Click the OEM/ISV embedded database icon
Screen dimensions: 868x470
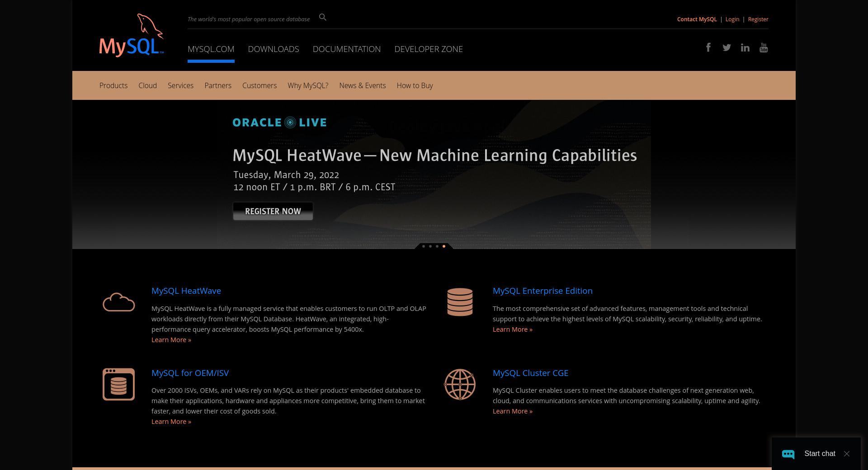[x=118, y=384]
